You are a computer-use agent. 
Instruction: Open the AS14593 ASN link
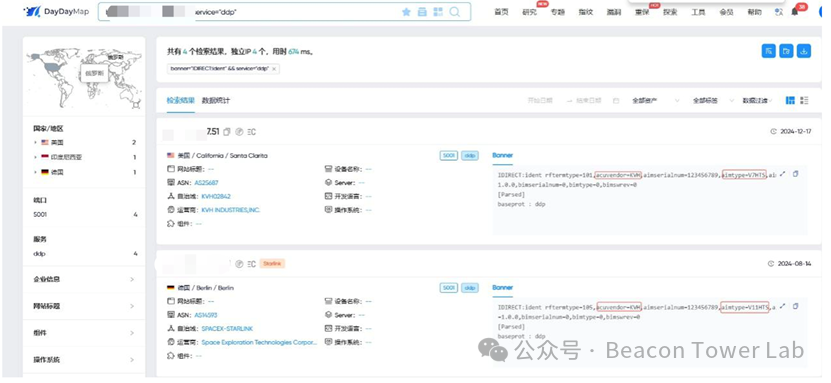(206, 315)
